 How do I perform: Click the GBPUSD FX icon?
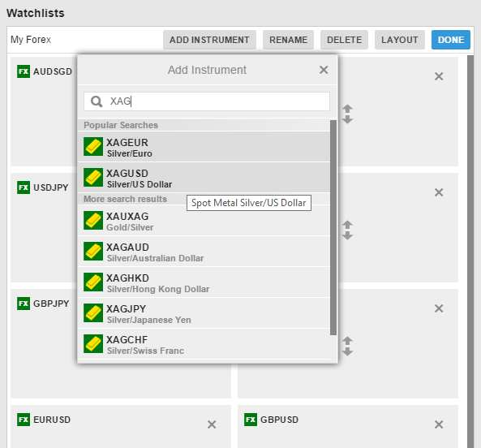251,420
